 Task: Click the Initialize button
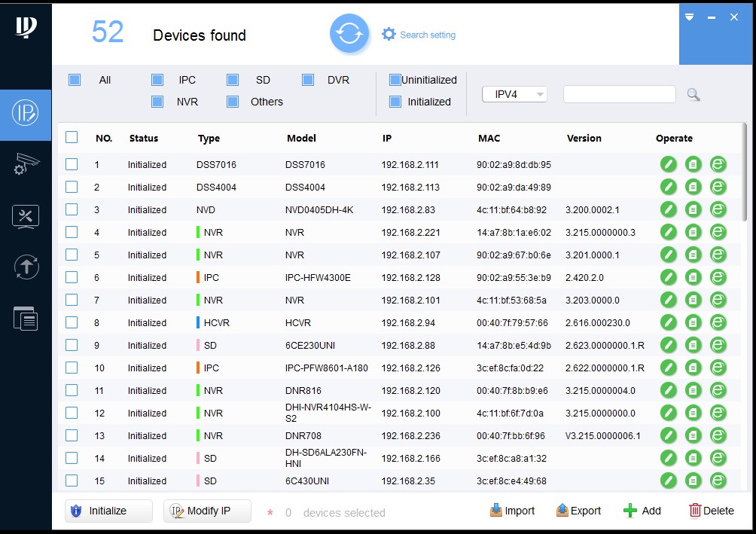108,511
